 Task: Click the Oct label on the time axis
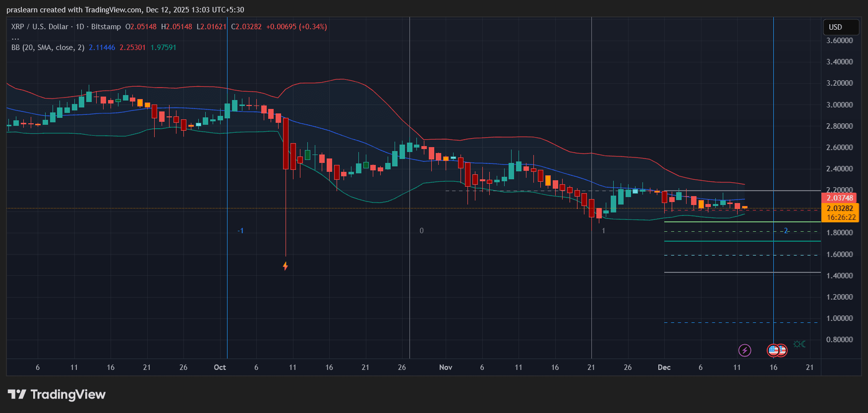220,367
